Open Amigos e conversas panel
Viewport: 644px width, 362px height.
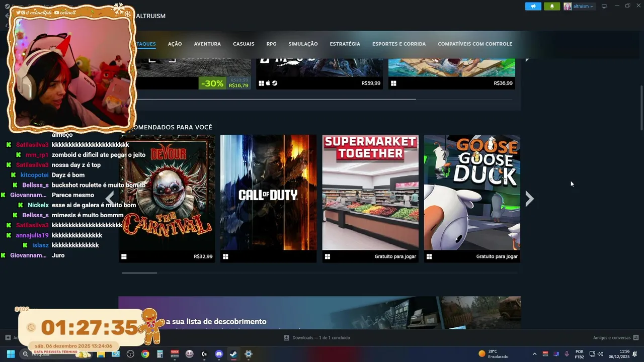click(616, 338)
